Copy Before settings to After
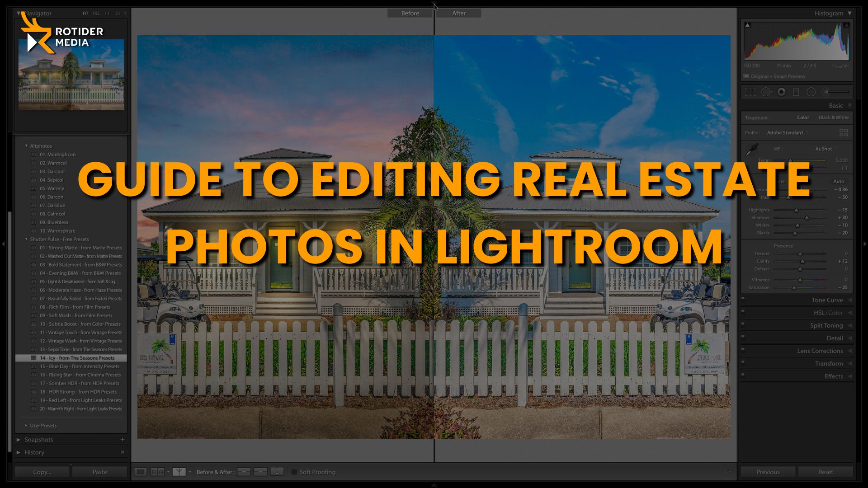The width and height of the screenshot is (868, 488). tap(244, 472)
